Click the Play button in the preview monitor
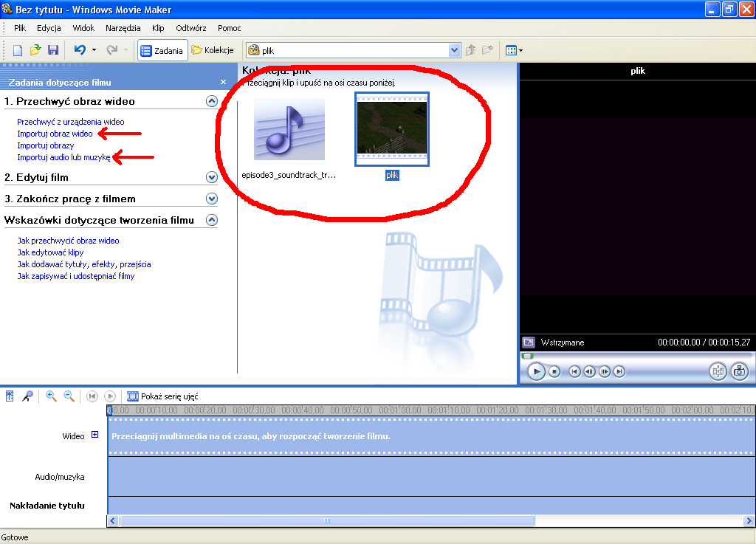Screen dimensions: 756x544 [x=536, y=371]
